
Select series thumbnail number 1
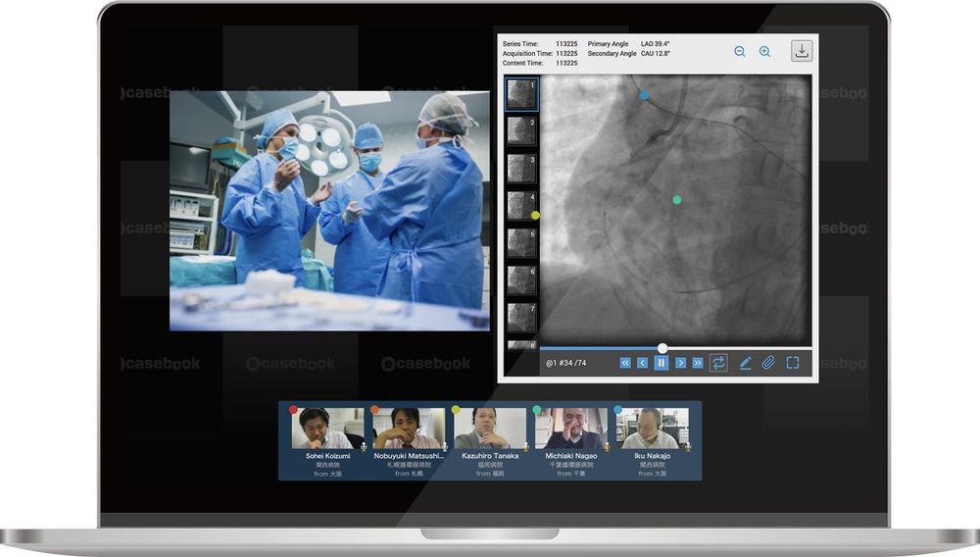pos(521,94)
